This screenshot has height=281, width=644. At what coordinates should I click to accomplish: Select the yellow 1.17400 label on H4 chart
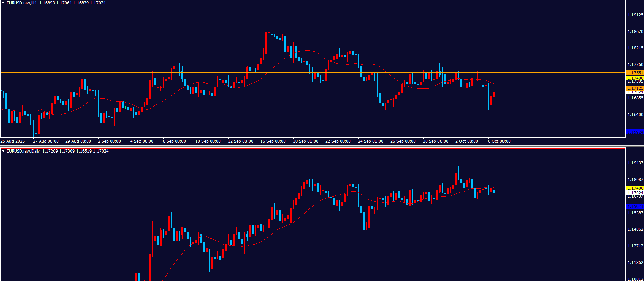pos(635,78)
